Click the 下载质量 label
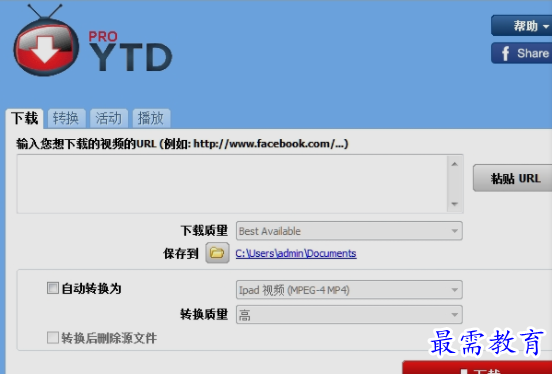The image size is (552, 374). click(204, 231)
